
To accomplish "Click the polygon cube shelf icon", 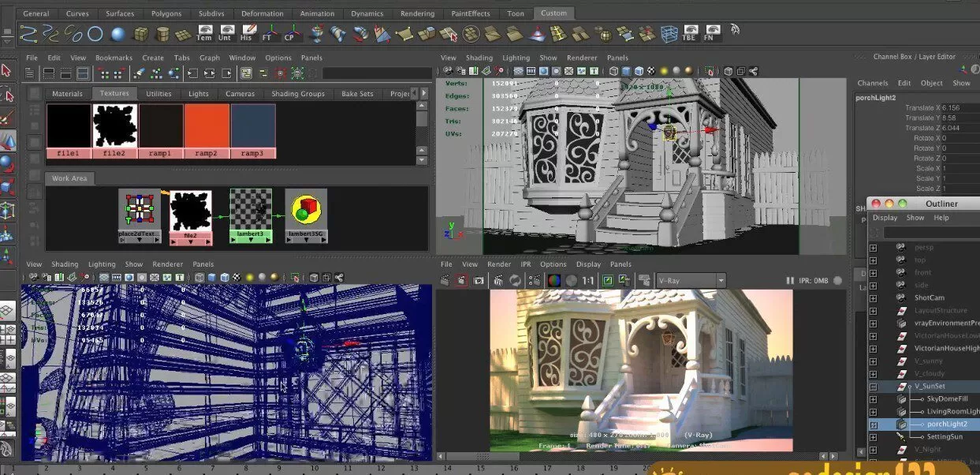I will 141,35.
